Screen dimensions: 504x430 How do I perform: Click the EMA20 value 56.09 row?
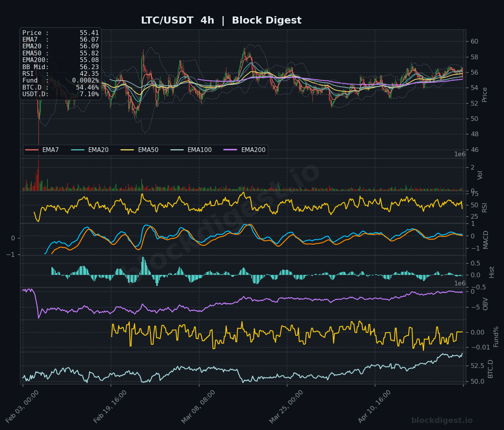60,46
